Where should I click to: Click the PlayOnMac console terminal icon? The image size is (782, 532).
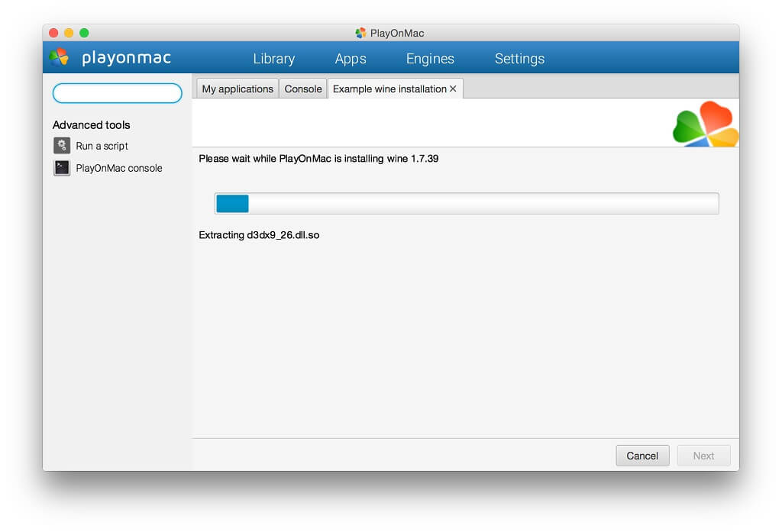coord(62,168)
